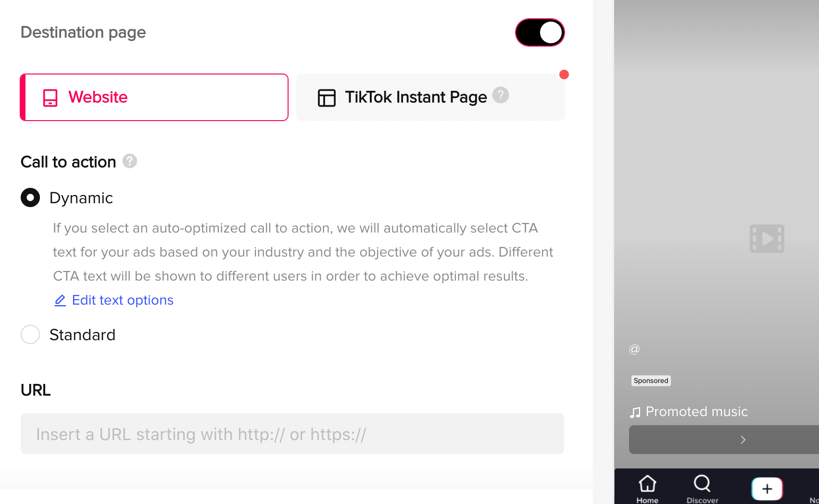
Task: Click the Destination page heading
Action: pos(83,32)
